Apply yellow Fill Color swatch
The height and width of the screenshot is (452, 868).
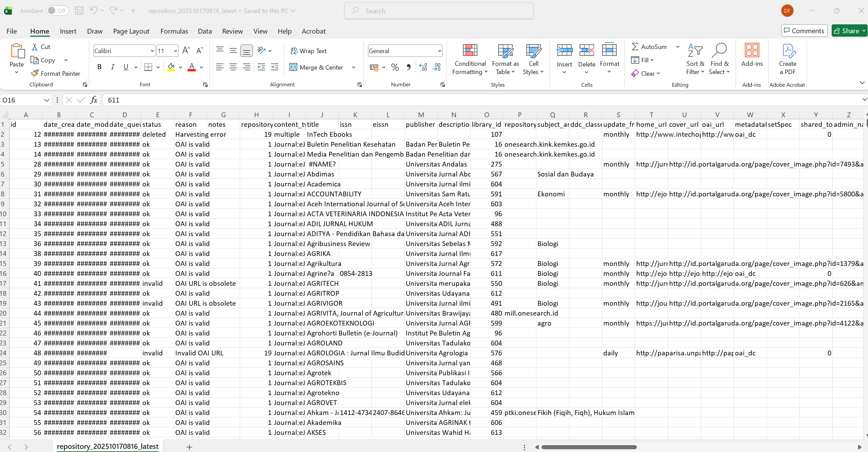pos(171,67)
